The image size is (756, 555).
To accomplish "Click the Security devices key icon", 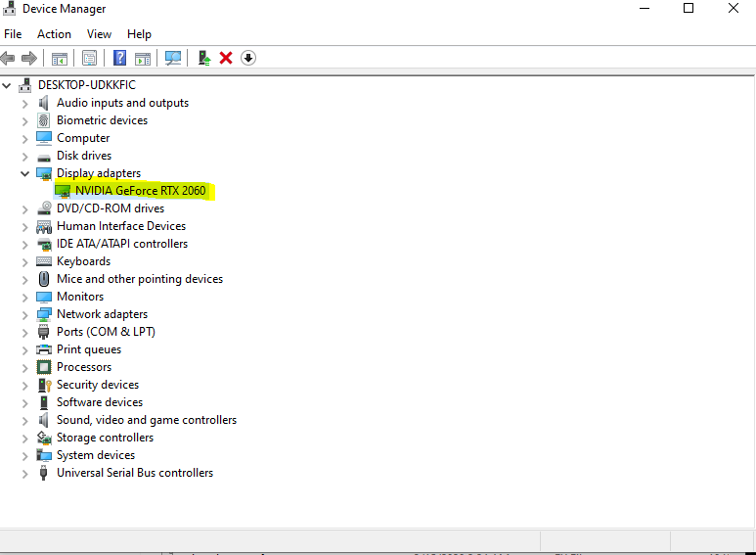I will tap(44, 385).
